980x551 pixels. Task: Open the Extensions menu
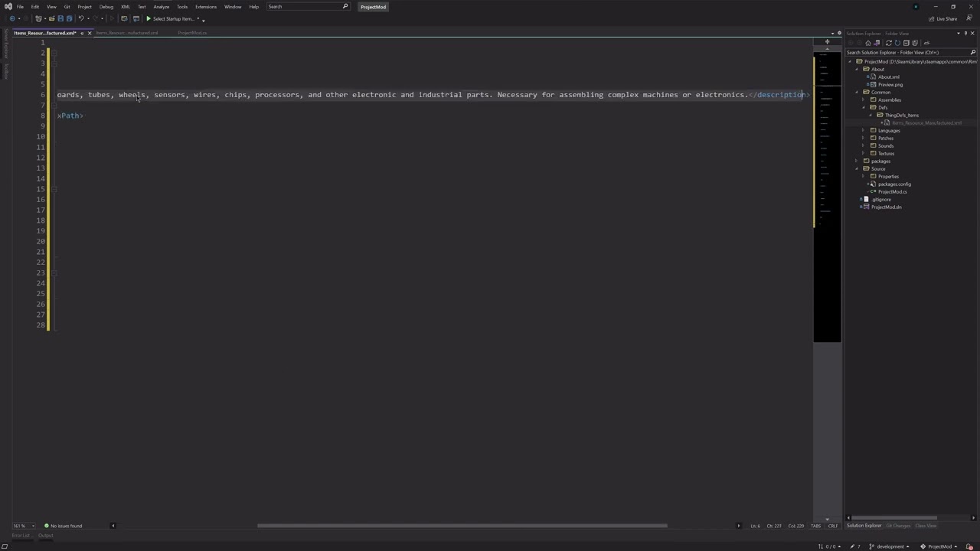pyautogui.click(x=206, y=7)
